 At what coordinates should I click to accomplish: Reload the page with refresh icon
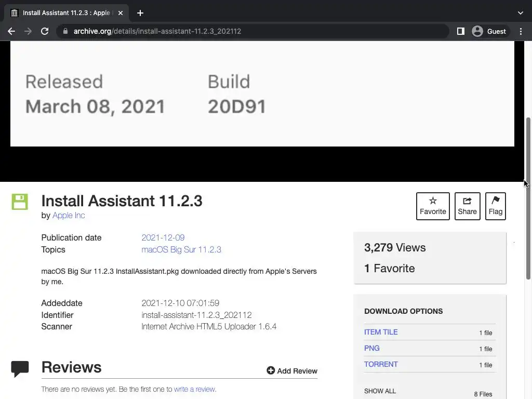(45, 31)
